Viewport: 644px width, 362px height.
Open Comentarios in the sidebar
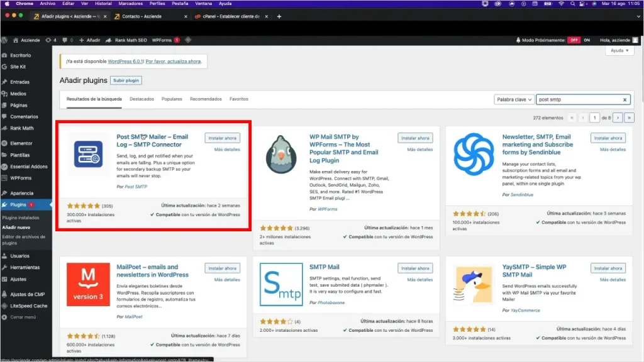[24, 116]
